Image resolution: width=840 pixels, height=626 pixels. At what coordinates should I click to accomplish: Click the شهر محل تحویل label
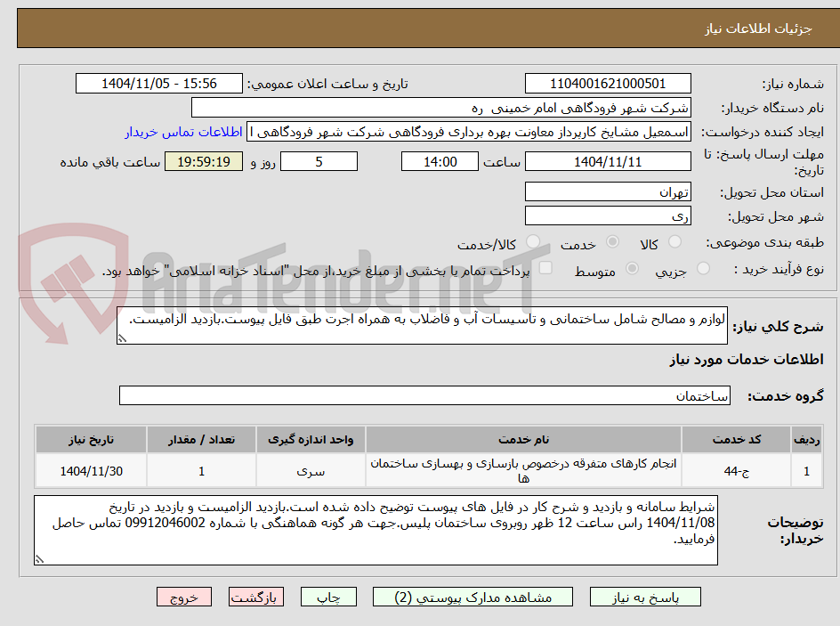[776, 216]
